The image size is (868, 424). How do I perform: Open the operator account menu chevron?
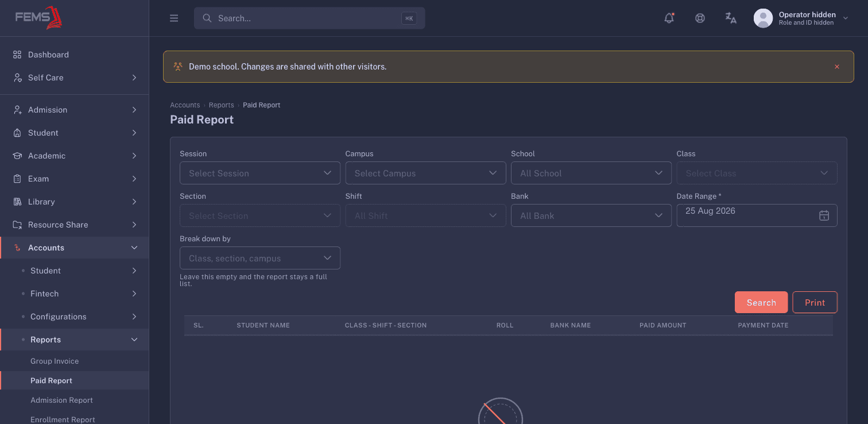845,18
